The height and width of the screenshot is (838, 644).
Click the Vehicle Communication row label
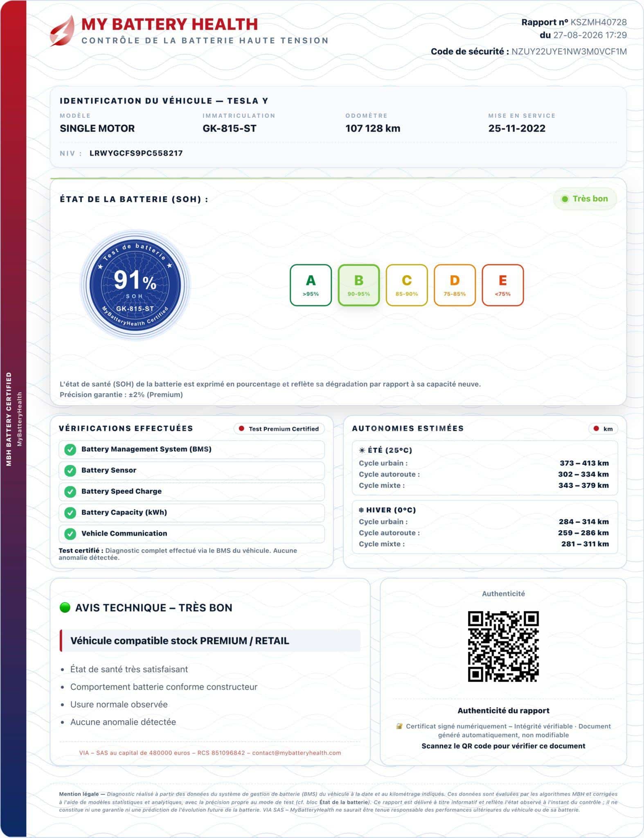tap(124, 534)
